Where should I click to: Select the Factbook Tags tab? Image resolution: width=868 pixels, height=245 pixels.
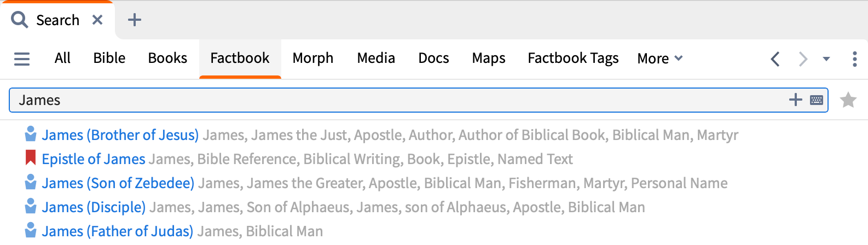pos(573,58)
